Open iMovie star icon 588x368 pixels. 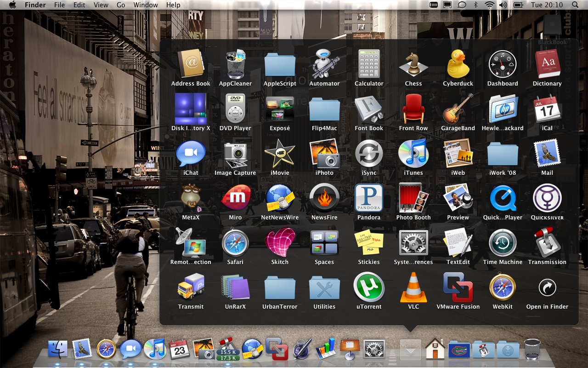point(280,153)
